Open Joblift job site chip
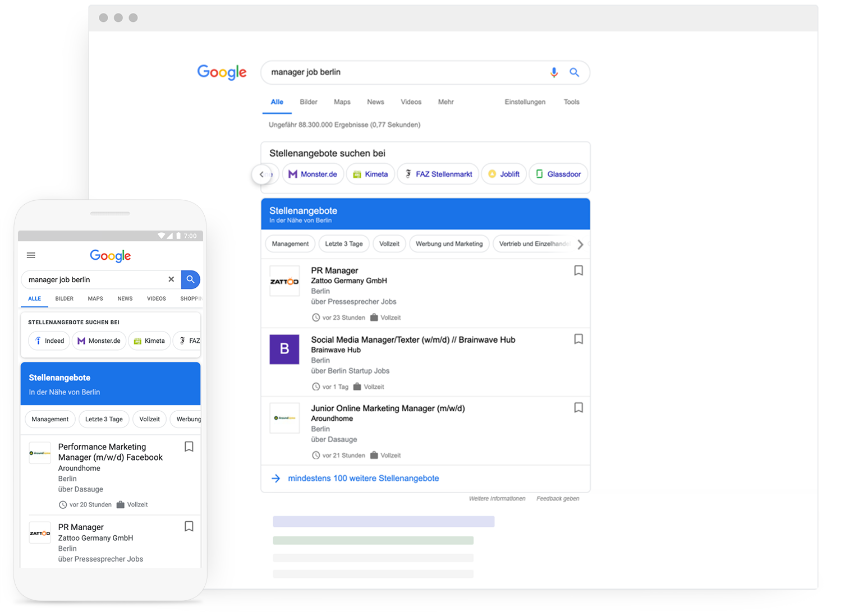The image size is (845, 616). click(504, 174)
